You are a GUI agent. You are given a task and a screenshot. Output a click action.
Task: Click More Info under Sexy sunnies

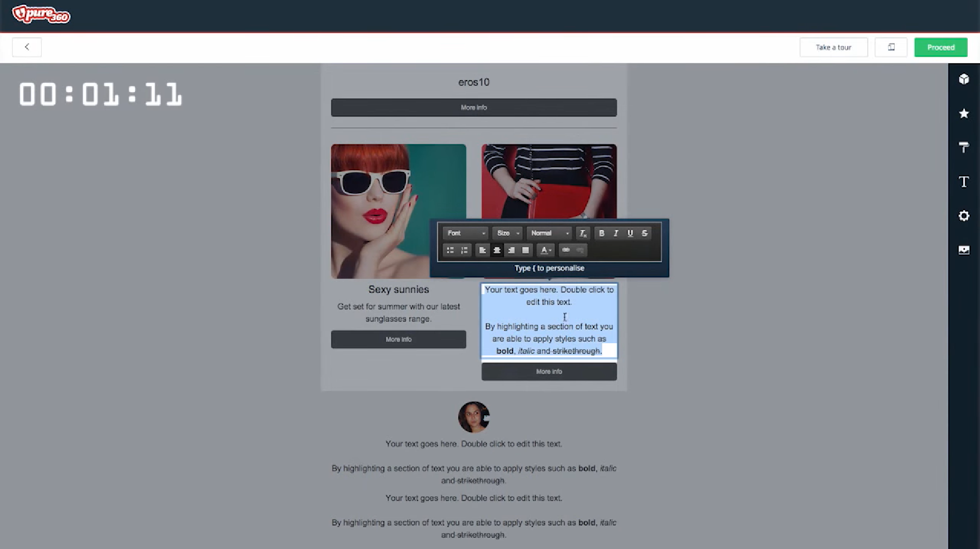(398, 340)
